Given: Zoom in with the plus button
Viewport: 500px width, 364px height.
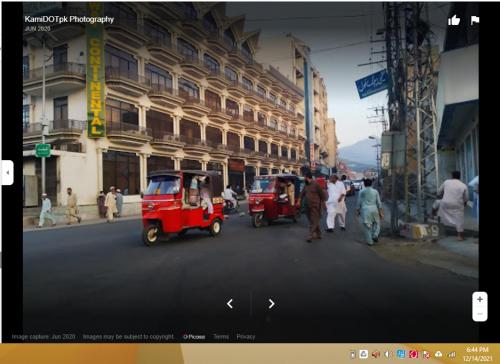Looking at the screenshot, I should (x=480, y=299).
